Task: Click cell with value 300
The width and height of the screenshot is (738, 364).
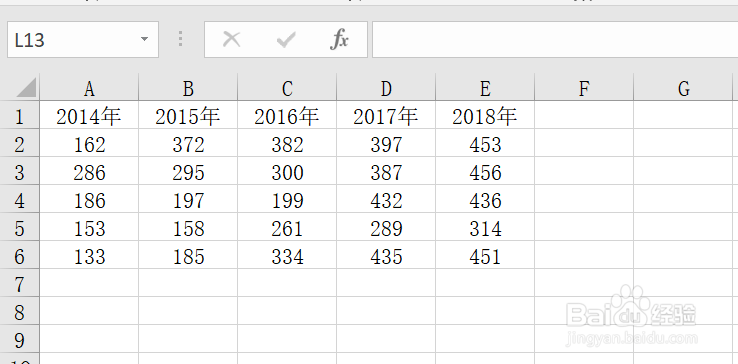Action: pyautogui.click(x=287, y=171)
